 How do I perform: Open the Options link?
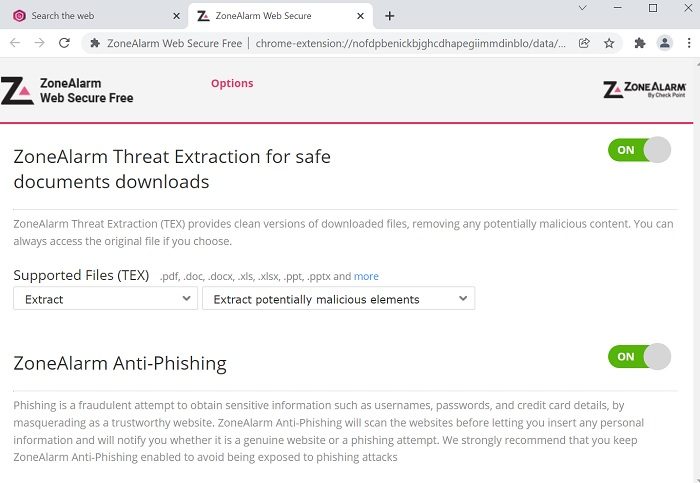232,84
